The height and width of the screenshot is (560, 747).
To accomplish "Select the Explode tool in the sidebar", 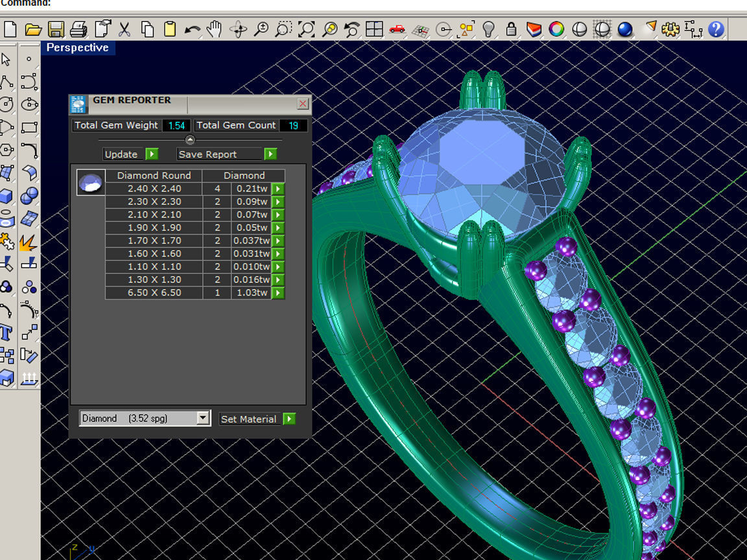I will click(28, 242).
